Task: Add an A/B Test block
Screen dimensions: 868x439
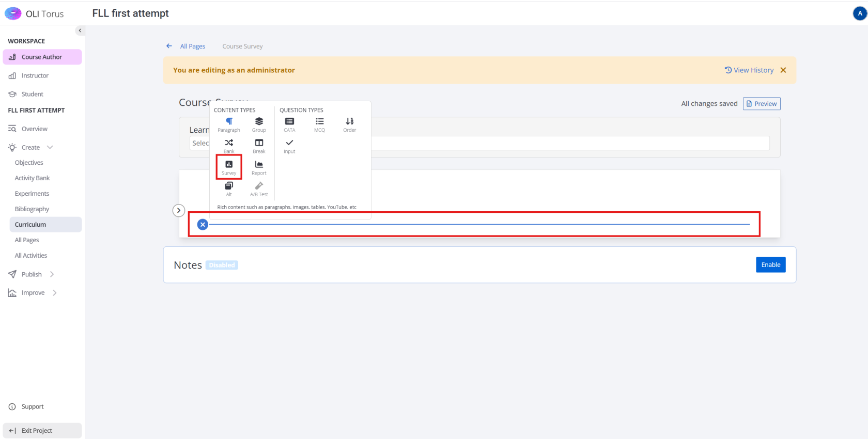Action: [259, 189]
